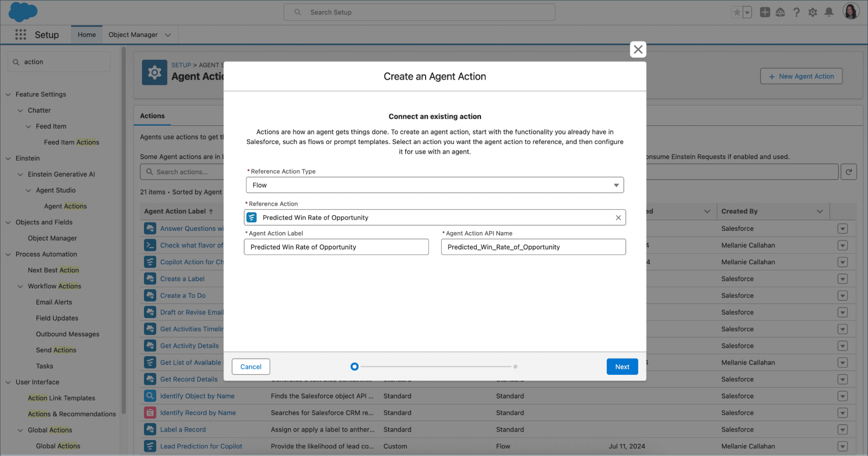Open the Identify Object by Name link
Image resolution: width=868 pixels, height=456 pixels.
197,396
